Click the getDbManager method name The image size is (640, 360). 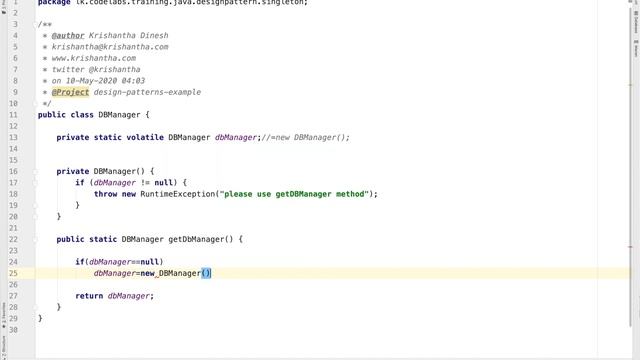click(196, 240)
